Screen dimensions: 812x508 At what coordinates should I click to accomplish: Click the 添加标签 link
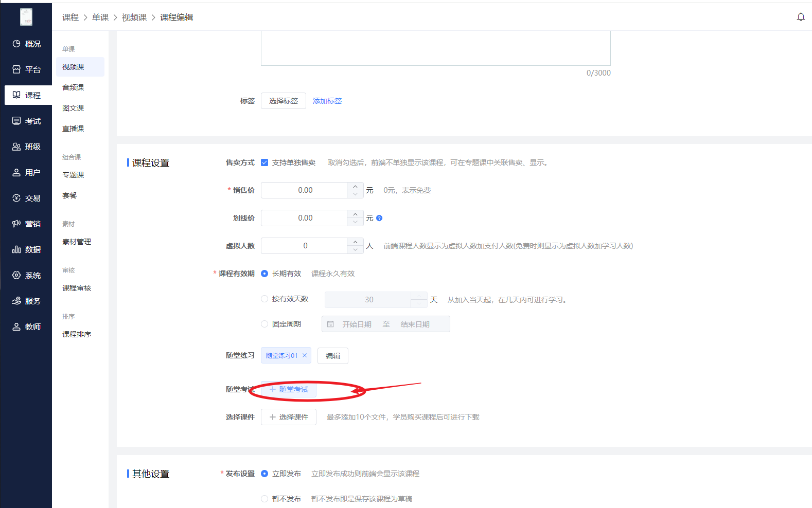327,101
